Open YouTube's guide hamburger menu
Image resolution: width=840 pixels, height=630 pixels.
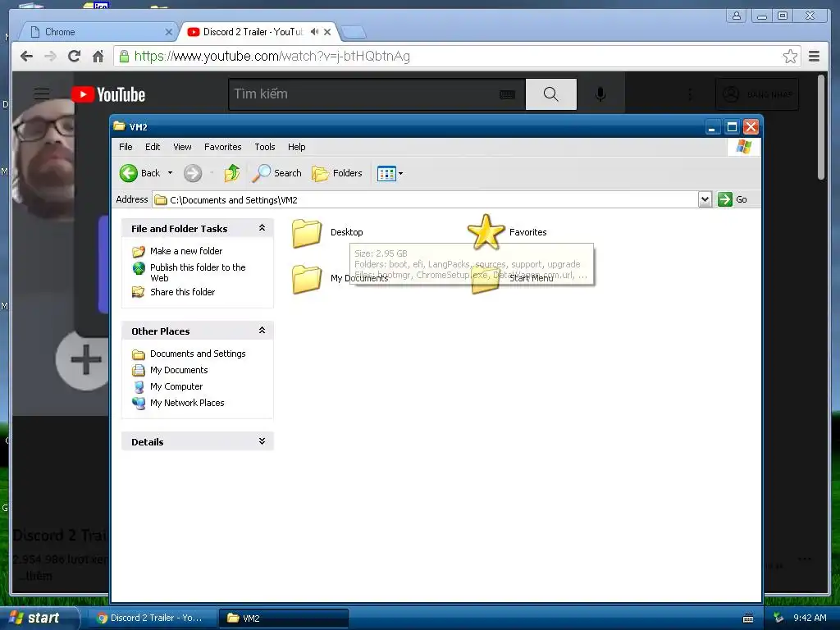(x=42, y=94)
